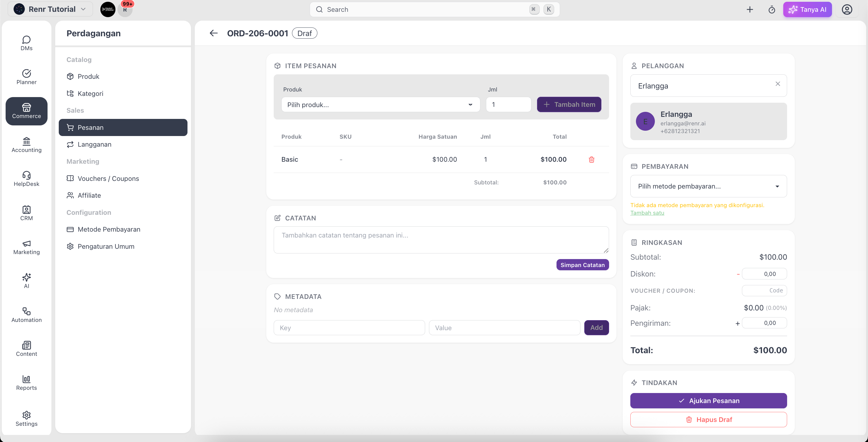Click the Tambah Item button

pyautogui.click(x=569, y=105)
